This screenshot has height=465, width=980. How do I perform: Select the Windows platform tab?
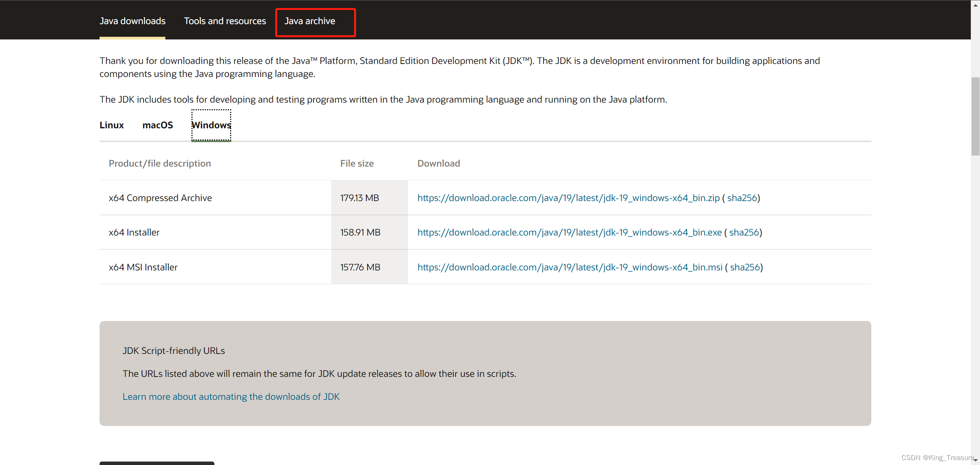tap(211, 125)
